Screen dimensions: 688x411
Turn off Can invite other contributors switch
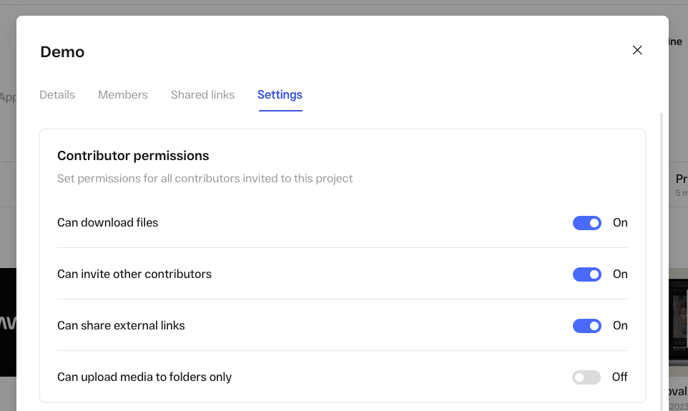587,274
